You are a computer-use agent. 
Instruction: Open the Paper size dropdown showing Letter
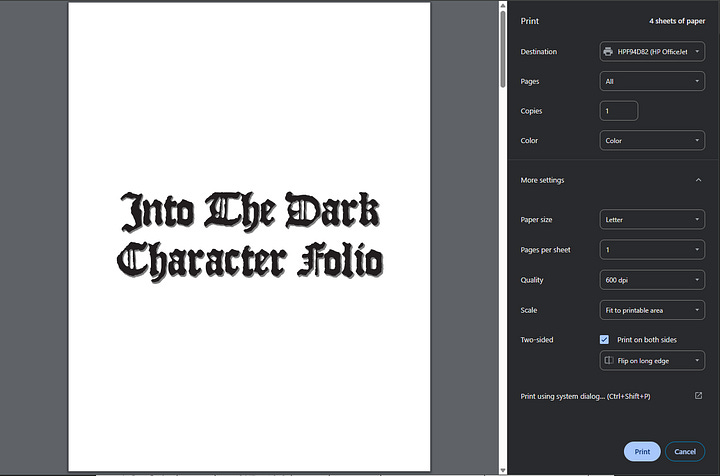(652, 219)
